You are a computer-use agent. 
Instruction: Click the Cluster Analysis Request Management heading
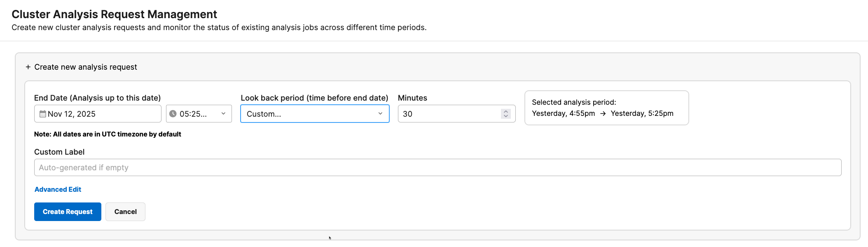(114, 14)
